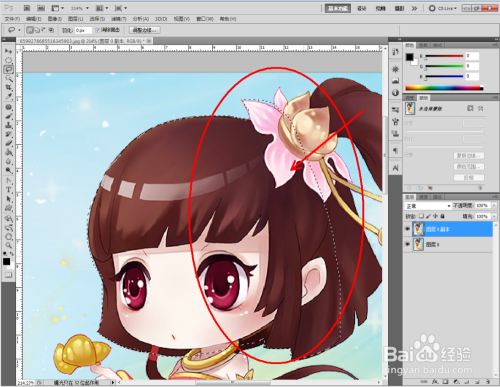Click the foreground color swatch in Color panel
Viewport: 500px width, 387px height.
pyautogui.click(x=409, y=57)
